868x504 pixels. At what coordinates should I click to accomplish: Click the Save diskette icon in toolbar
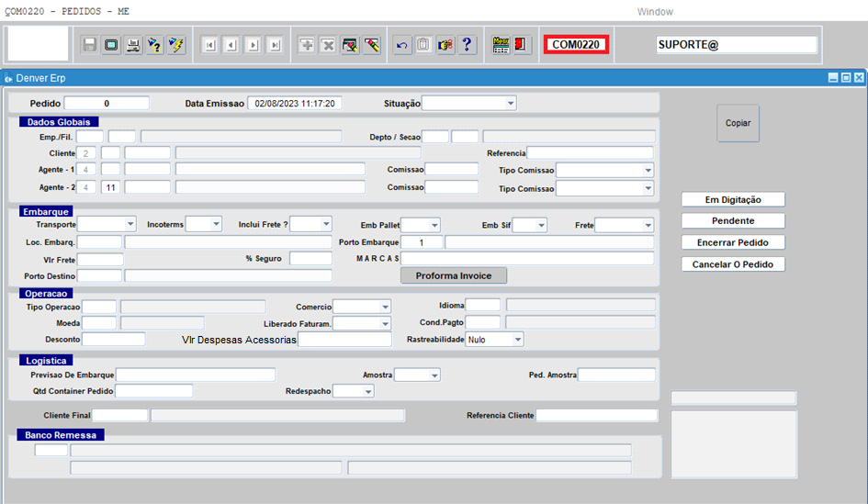pos(90,44)
